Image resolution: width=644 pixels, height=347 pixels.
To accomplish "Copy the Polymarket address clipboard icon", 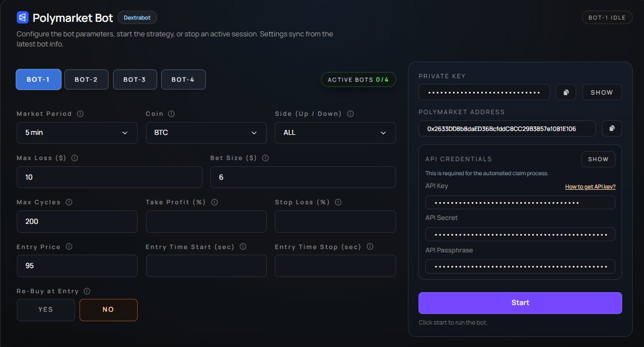I will [x=612, y=129].
